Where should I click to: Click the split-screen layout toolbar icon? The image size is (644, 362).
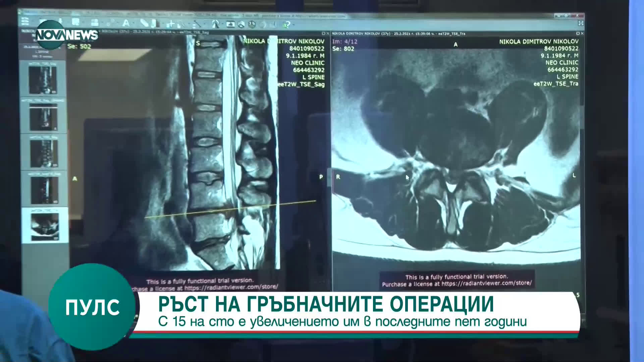(94, 22)
